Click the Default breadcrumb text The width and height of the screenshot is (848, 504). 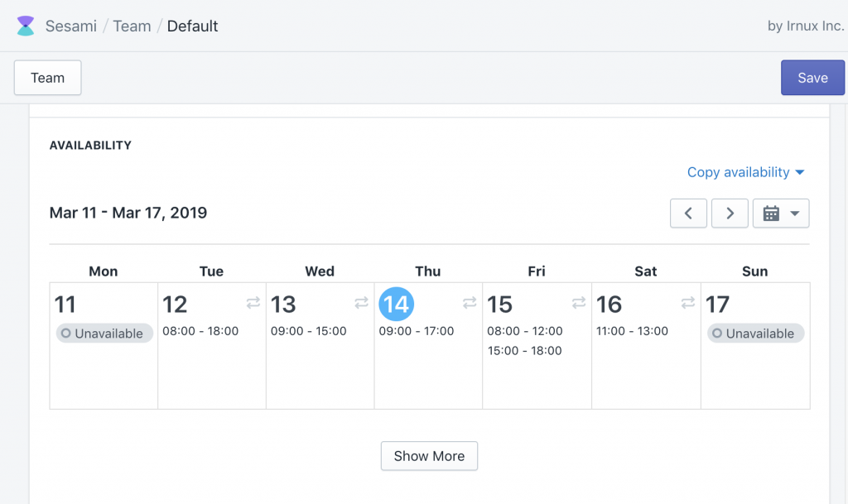click(192, 26)
